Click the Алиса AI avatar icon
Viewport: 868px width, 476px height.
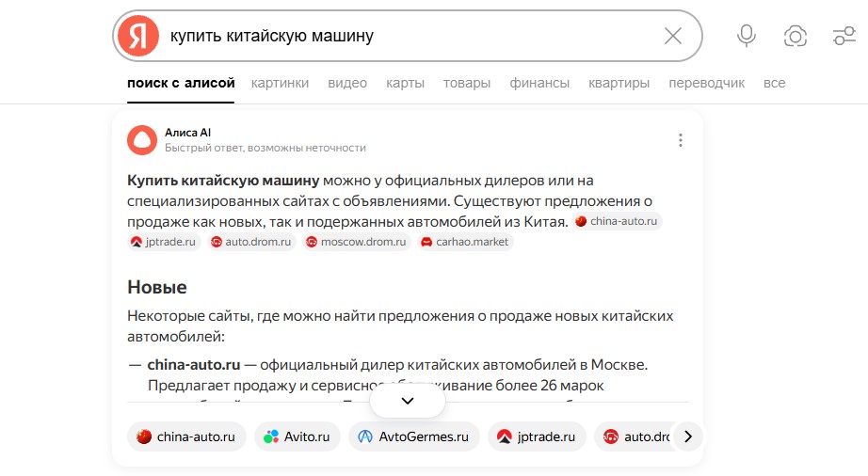click(x=142, y=140)
